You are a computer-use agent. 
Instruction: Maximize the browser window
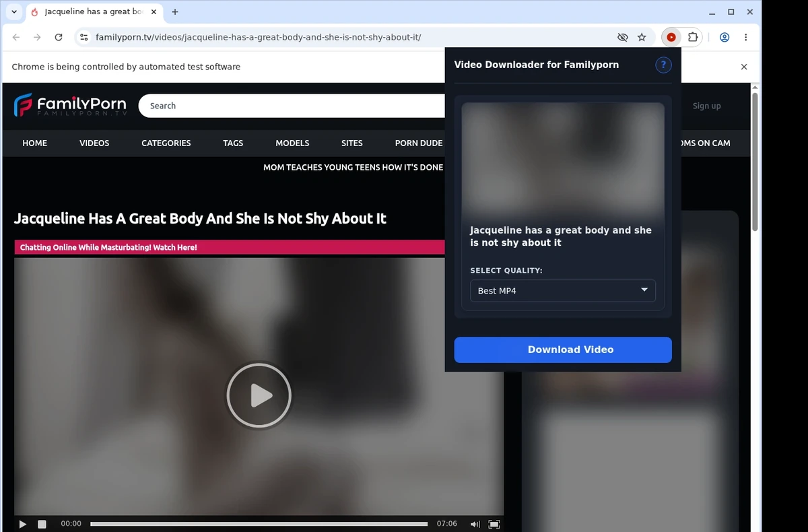[731, 12]
